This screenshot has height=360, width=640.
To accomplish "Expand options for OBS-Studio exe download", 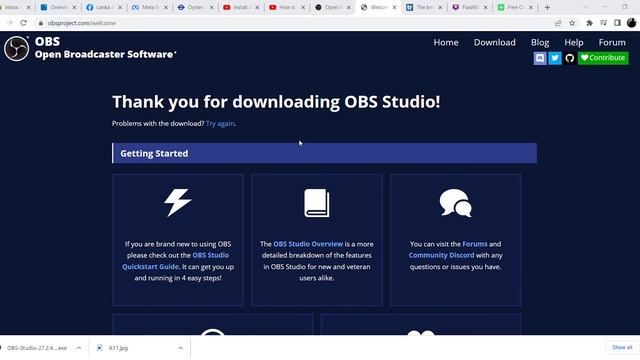I will pyautogui.click(x=78, y=348).
